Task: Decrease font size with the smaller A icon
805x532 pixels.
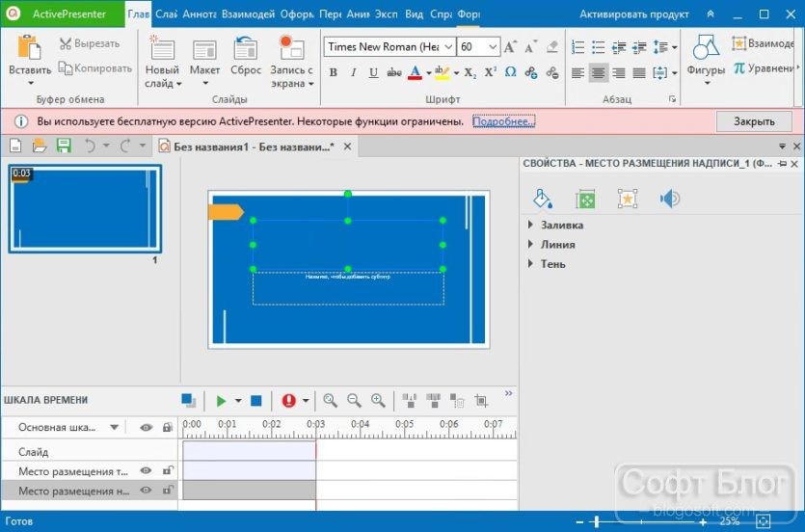Action: [530, 46]
